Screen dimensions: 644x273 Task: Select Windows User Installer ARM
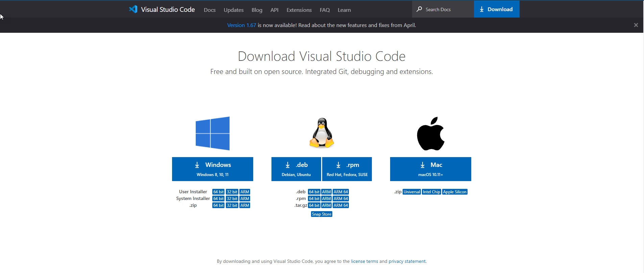(x=245, y=192)
